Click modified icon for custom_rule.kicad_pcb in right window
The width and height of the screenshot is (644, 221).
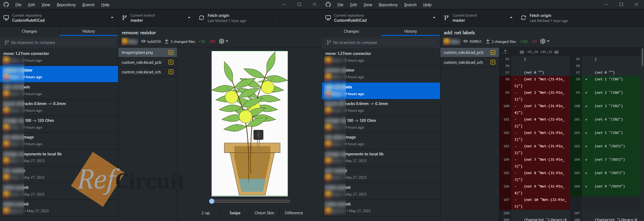[493, 53]
